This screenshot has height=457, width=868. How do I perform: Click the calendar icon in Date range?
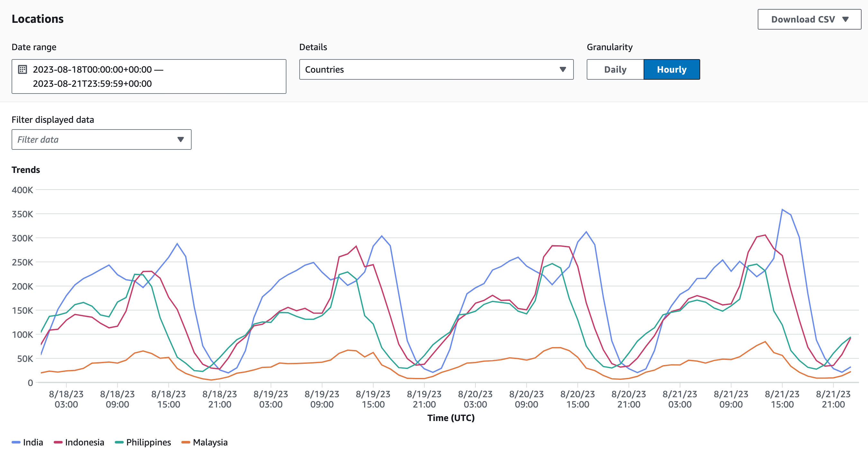(23, 70)
